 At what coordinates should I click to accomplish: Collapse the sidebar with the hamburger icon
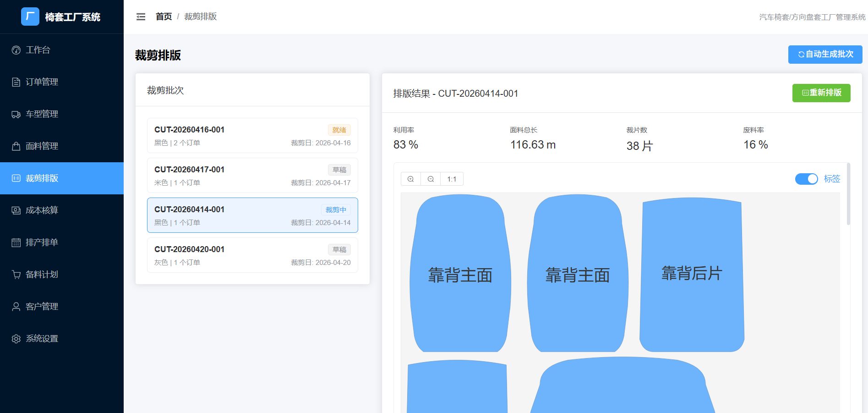pyautogui.click(x=141, y=17)
